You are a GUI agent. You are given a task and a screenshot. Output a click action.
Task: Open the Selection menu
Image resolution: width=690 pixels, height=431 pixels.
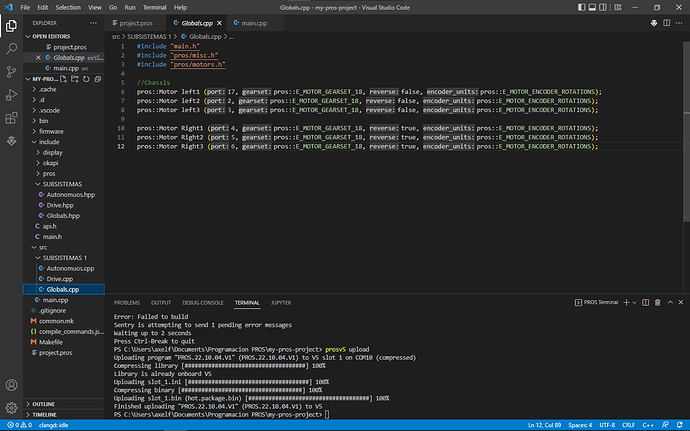(x=68, y=7)
